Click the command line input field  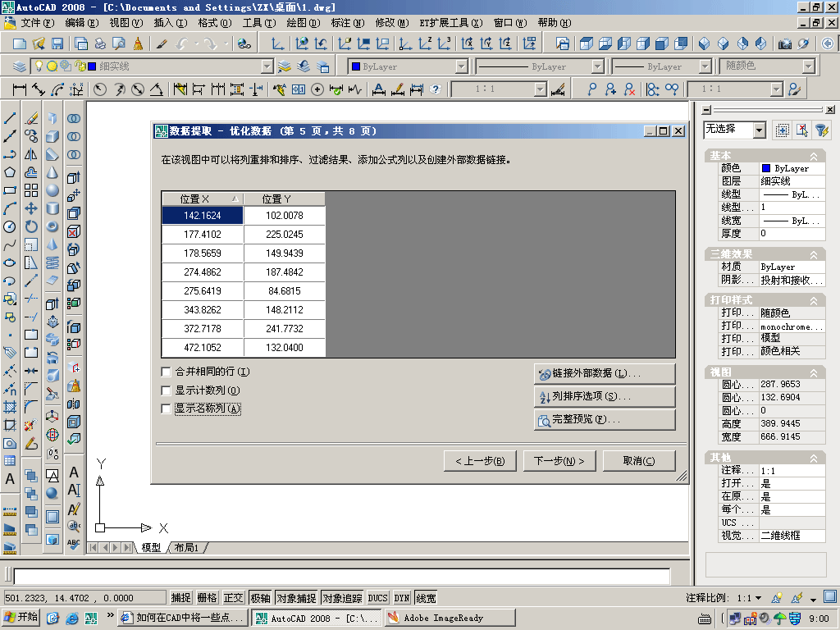coord(342,577)
